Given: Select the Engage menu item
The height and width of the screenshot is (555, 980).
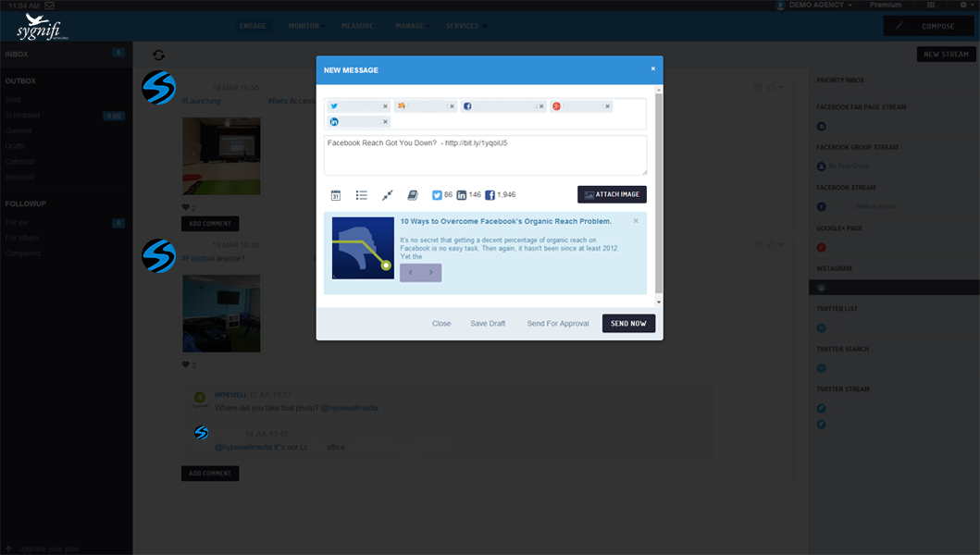Looking at the screenshot, I should (252, 26).
